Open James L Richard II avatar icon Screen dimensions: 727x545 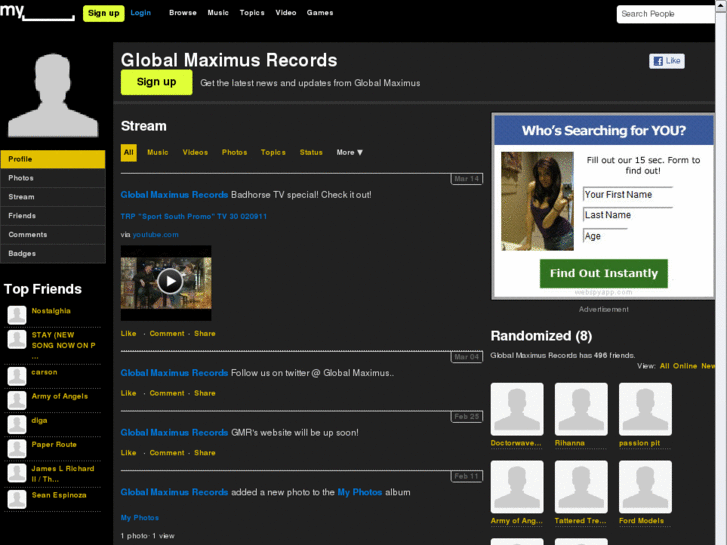coord(17,473)
